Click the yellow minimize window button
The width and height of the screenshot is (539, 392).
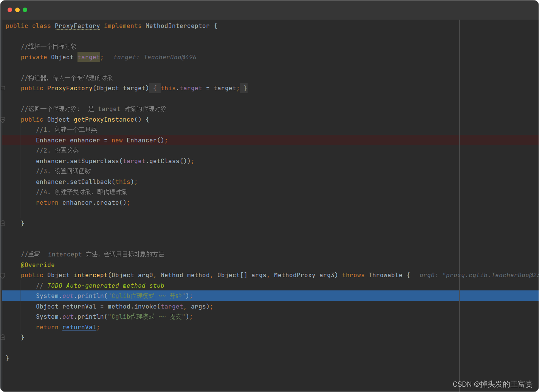point(17,10)
